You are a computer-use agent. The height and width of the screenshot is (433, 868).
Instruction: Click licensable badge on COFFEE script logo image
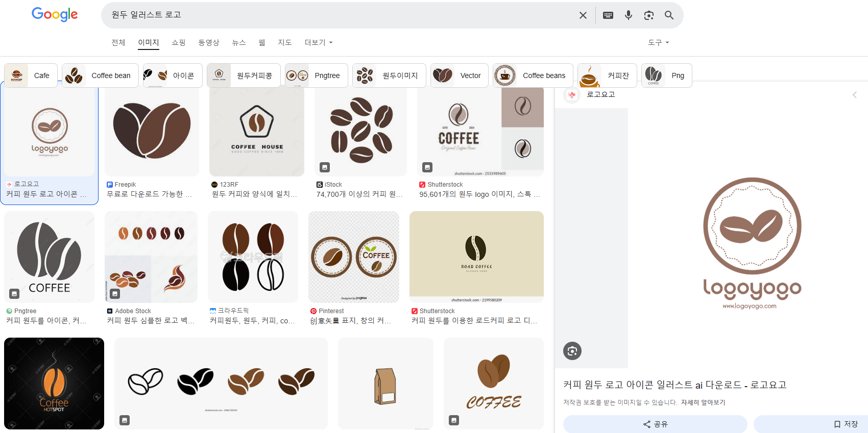point(454,420)
